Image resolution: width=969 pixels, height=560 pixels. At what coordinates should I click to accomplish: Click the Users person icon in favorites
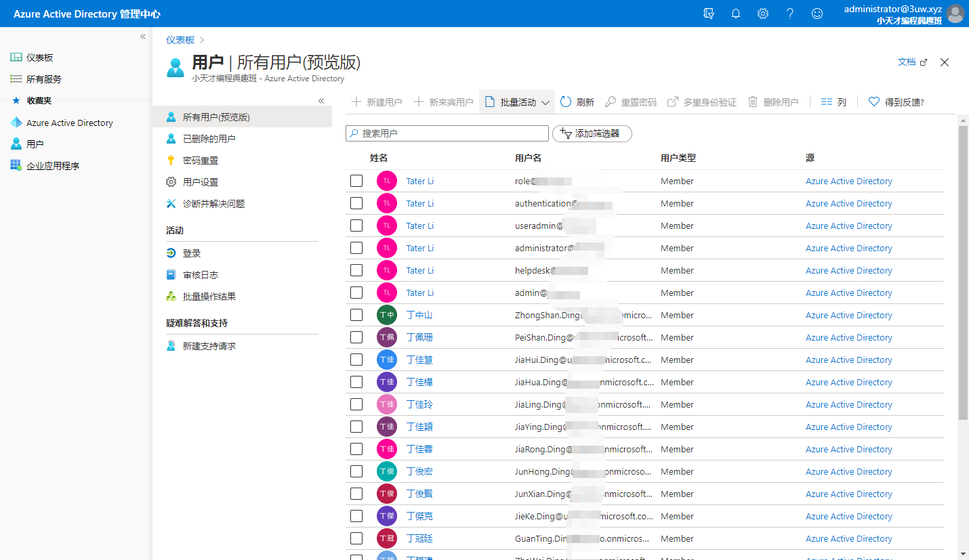pos(16,144)
